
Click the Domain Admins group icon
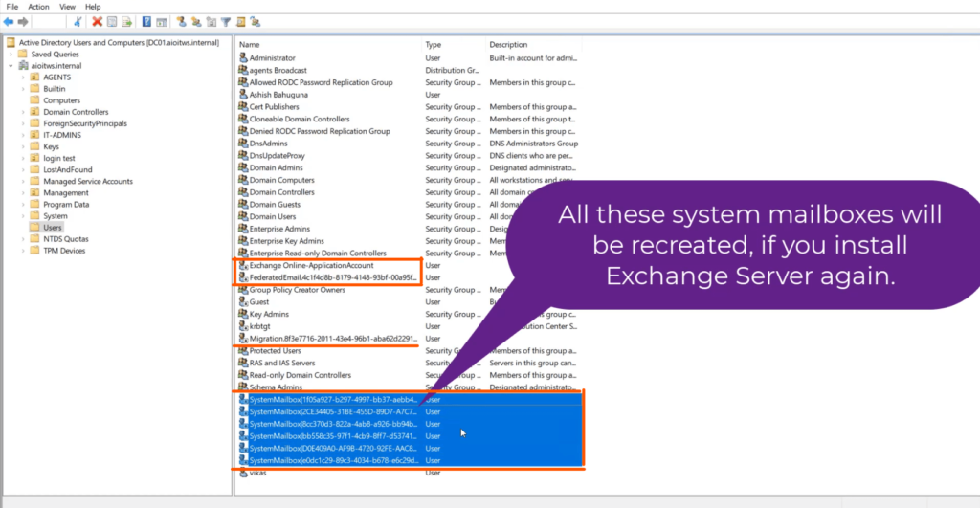point(243,167)
